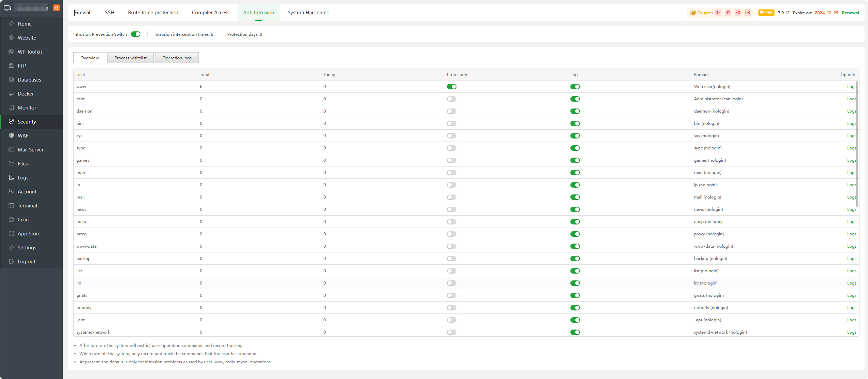Click the Account user icon
Image resolution: width=868 pixels, height=379 pixels.
pos(11,191)
